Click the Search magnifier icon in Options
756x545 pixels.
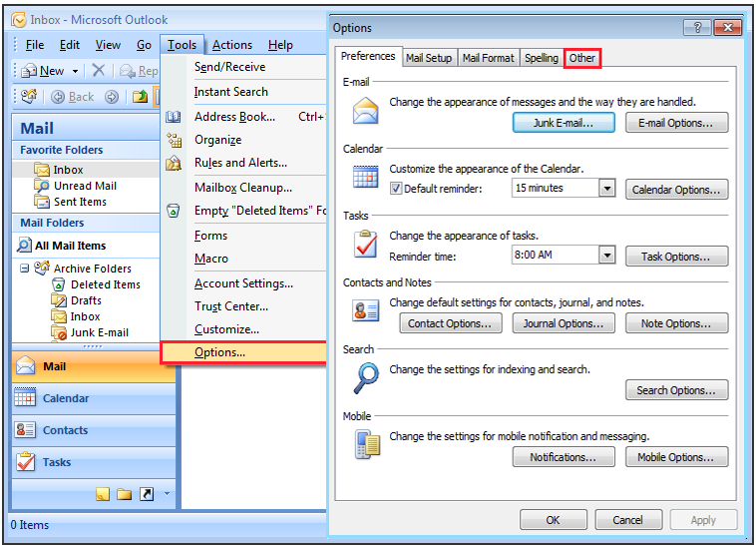click(366, 378)
